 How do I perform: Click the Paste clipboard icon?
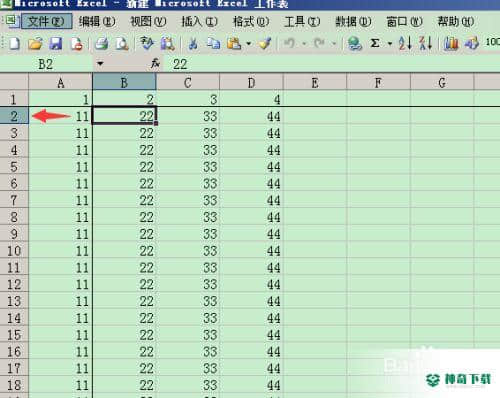click(x=234, y=44)
